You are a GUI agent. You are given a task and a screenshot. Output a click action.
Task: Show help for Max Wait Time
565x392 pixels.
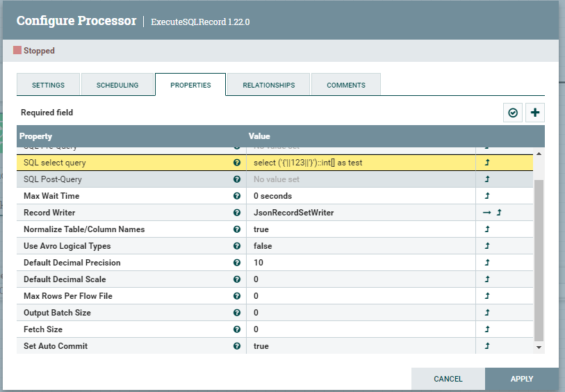click(237, 195)
